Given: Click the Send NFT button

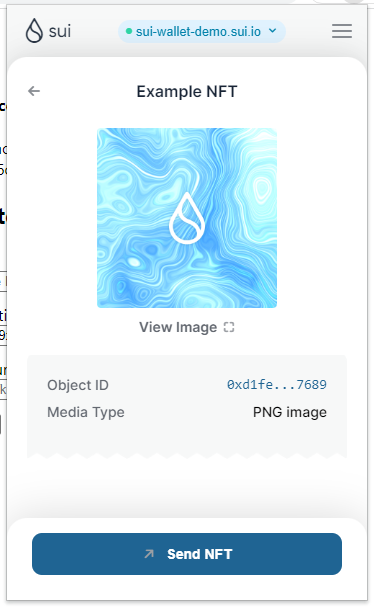Looking at the screenshot, I should pos(187,554).
